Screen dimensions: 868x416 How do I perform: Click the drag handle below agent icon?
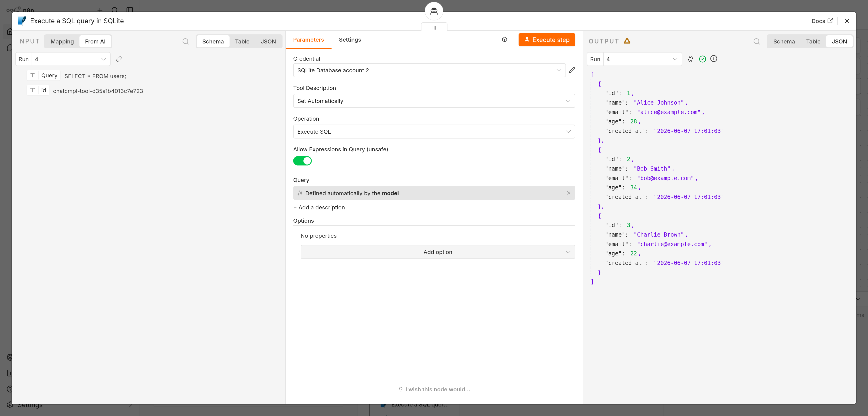(x=434, y=28)
